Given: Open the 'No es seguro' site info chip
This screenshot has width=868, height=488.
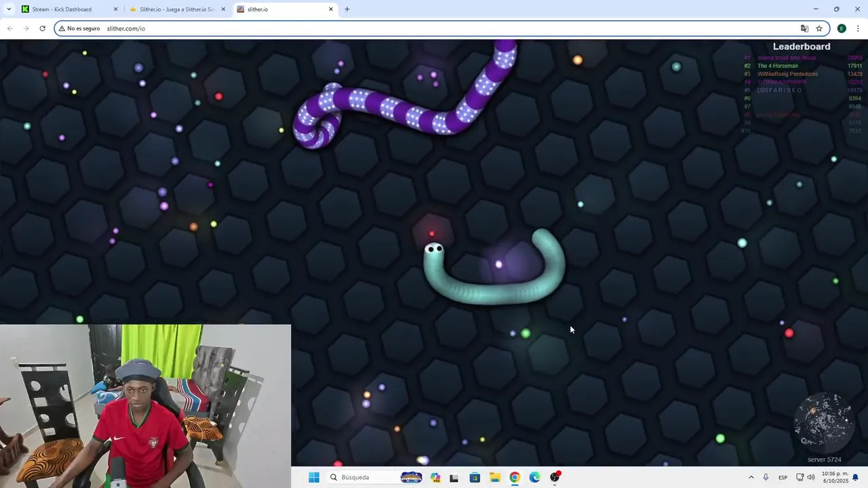Looking at the screenshot, I should tap(79, 28).
